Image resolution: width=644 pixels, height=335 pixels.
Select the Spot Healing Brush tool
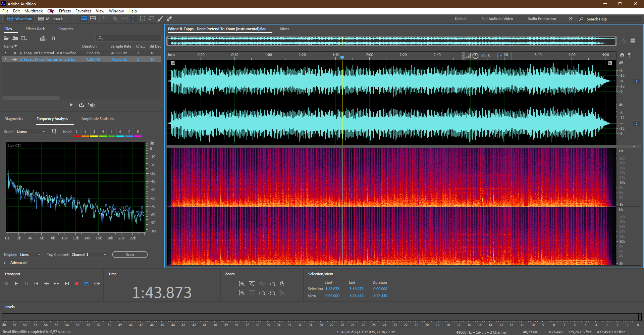169,18
